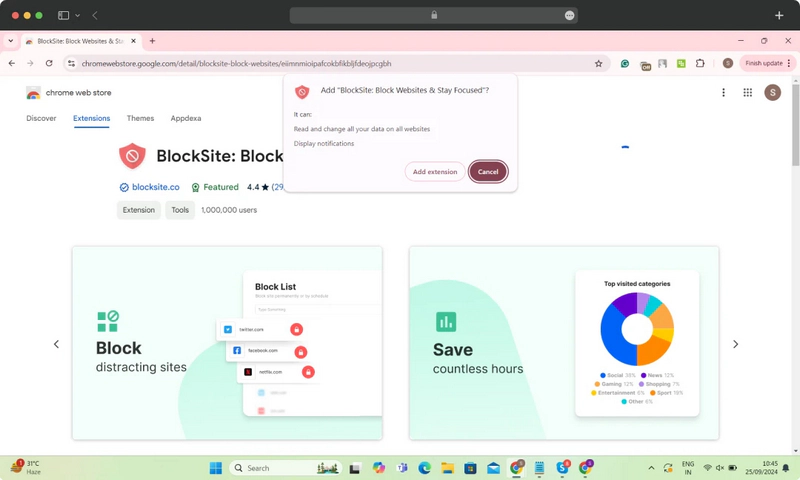Viewport: 800px width, 480px height.
Task: Open Notepad from the taskbar
Action: click(539, 468)
